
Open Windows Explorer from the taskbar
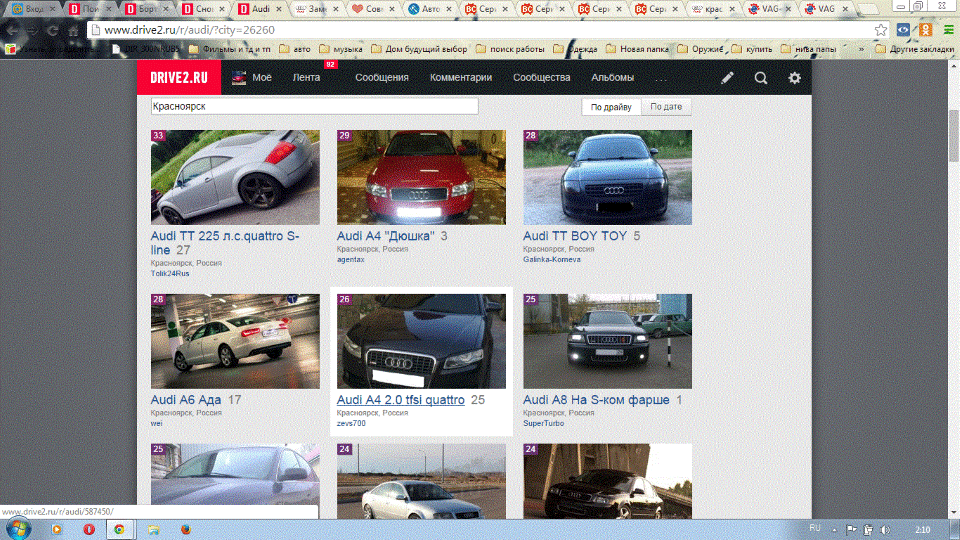[x=153, y=530]
